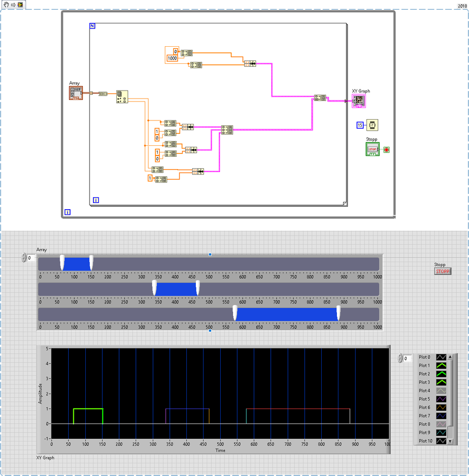Click Plot 2 line icon in legend
The height and width of the screenshot is (476, 469).
click(441, 374)
